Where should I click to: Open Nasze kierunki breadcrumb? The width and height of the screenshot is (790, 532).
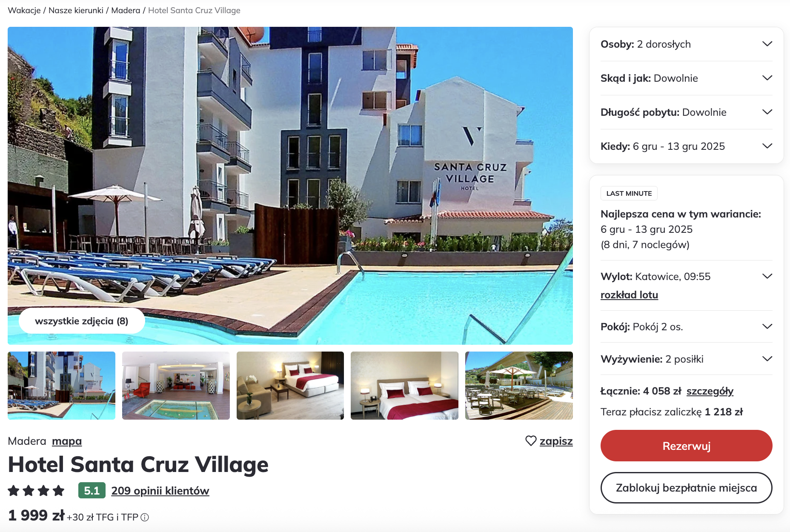point(76,10)
